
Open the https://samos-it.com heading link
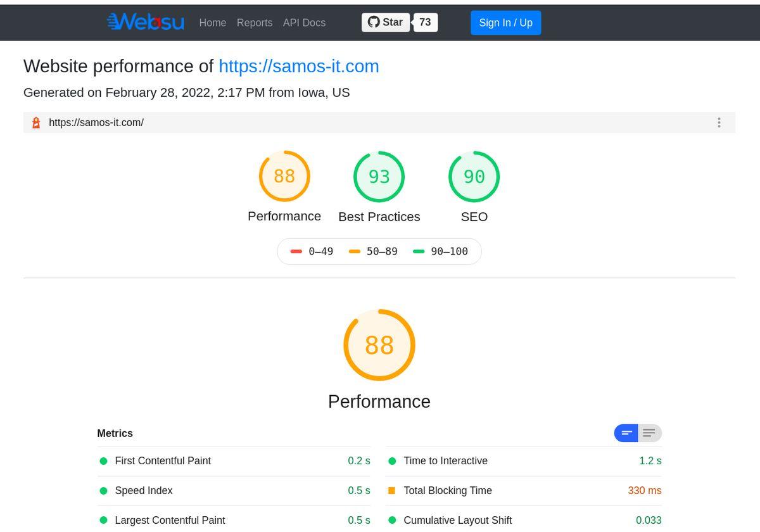click(299, 66)
